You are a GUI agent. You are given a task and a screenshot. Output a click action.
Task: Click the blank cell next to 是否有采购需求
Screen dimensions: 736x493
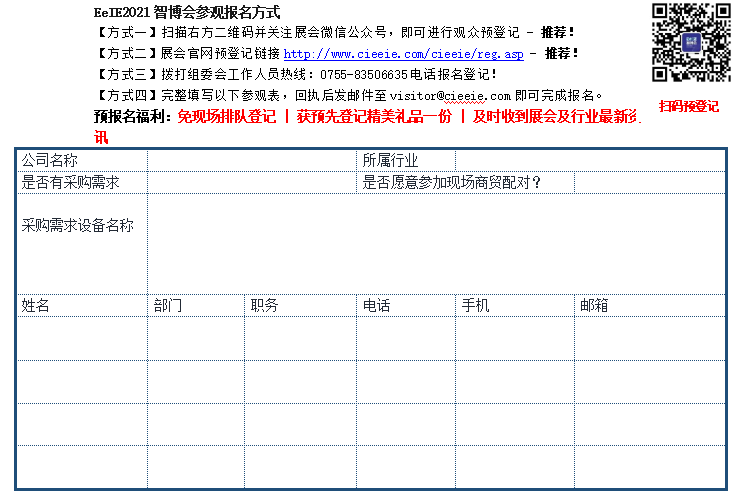pyautogui.click(x=251, y=182)
